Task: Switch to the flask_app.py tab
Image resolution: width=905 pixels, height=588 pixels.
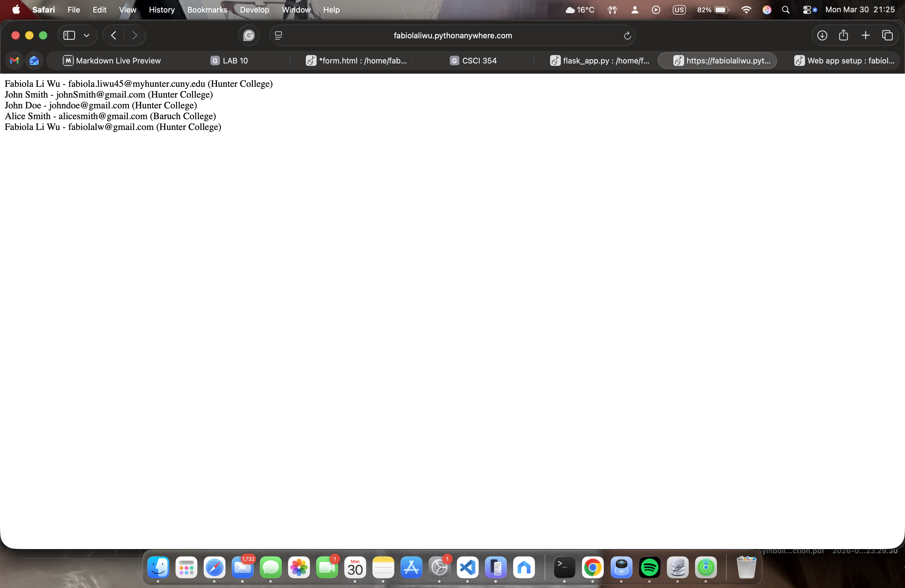Action: [x=600, y=60]
